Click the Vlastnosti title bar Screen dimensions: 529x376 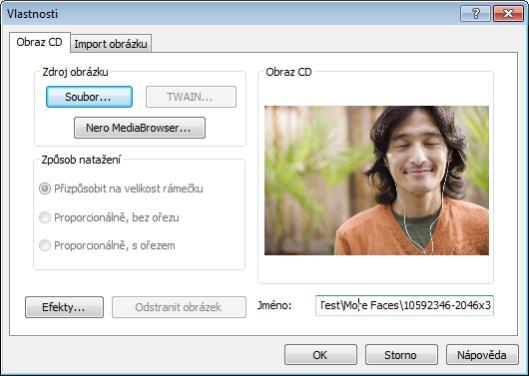pos(229,14)
